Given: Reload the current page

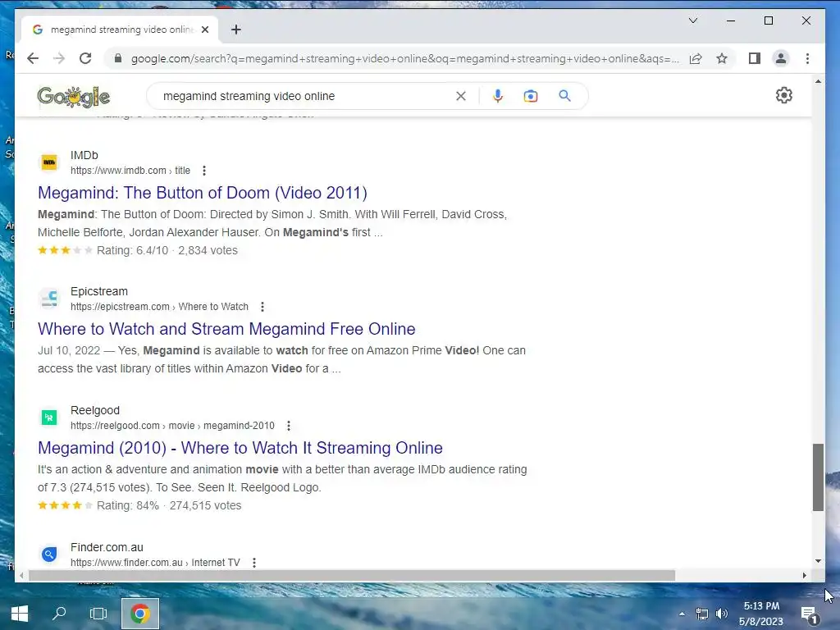Looking at the screenshot, I should point(85,58).
